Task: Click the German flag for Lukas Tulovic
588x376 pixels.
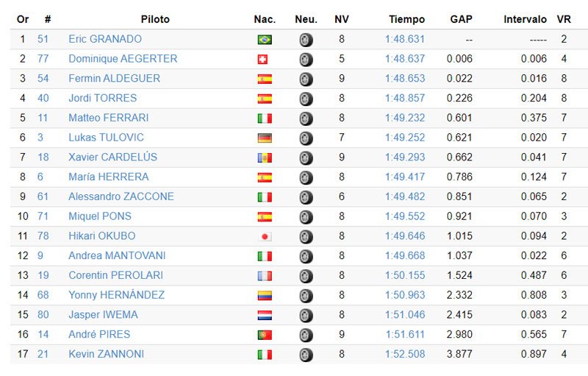Action: (264, 138)
